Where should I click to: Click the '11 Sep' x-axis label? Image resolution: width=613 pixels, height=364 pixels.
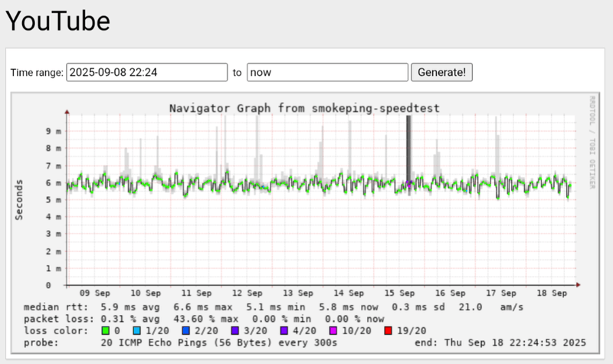pyautogui.click(x=196, y=293)
